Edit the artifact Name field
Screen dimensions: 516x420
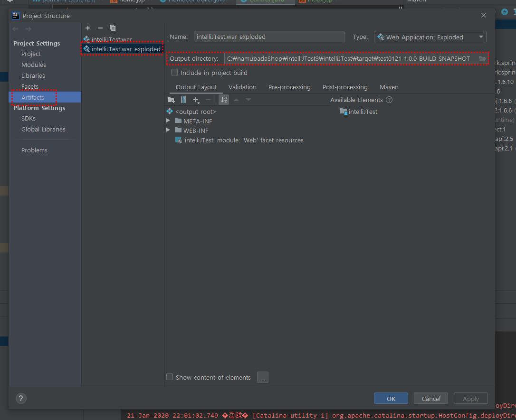click(x=269, y=37)
